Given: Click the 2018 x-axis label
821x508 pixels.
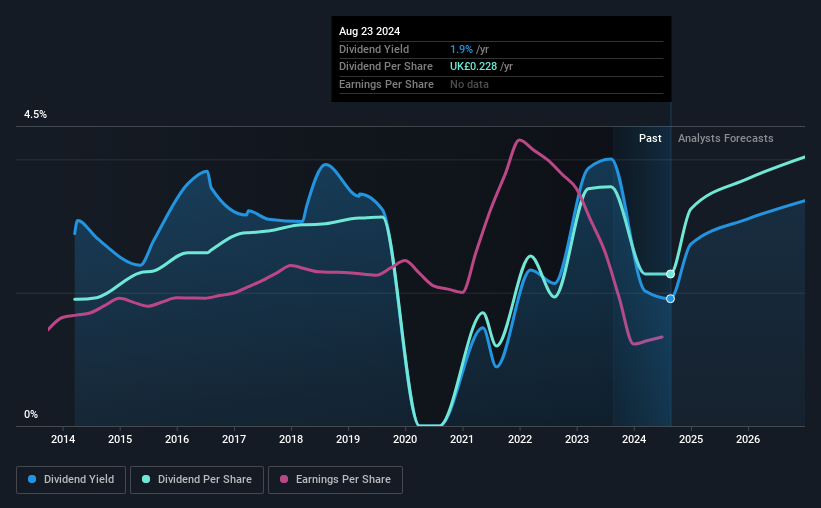Looking at the screenshot, I should pyautogui.click(x=291, y=439).
